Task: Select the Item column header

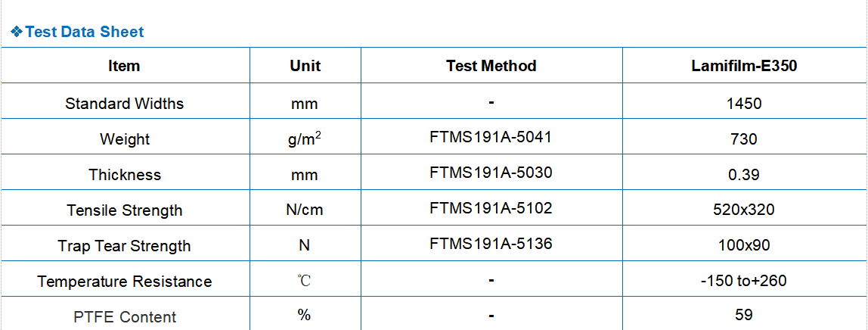Action: click(124, 66)
